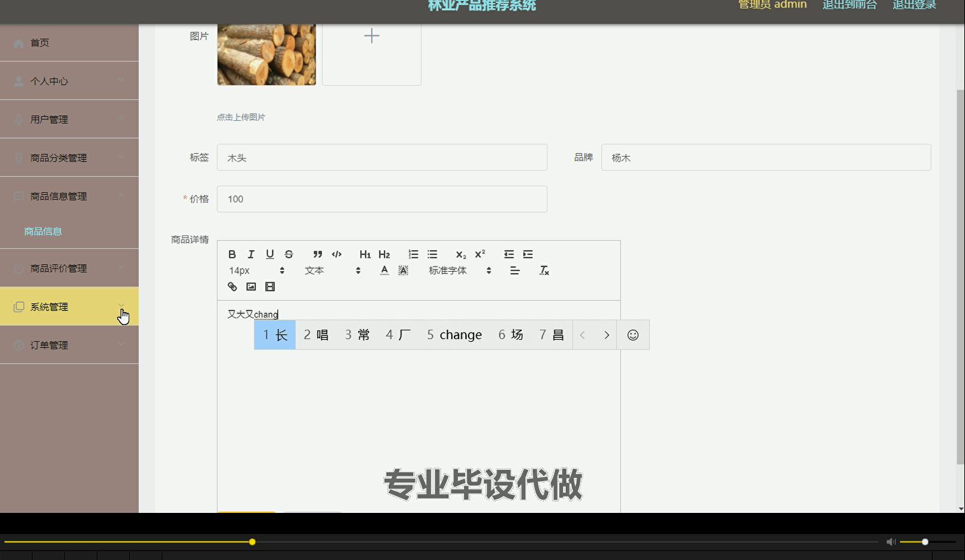Apply H1 heading style

365,254
